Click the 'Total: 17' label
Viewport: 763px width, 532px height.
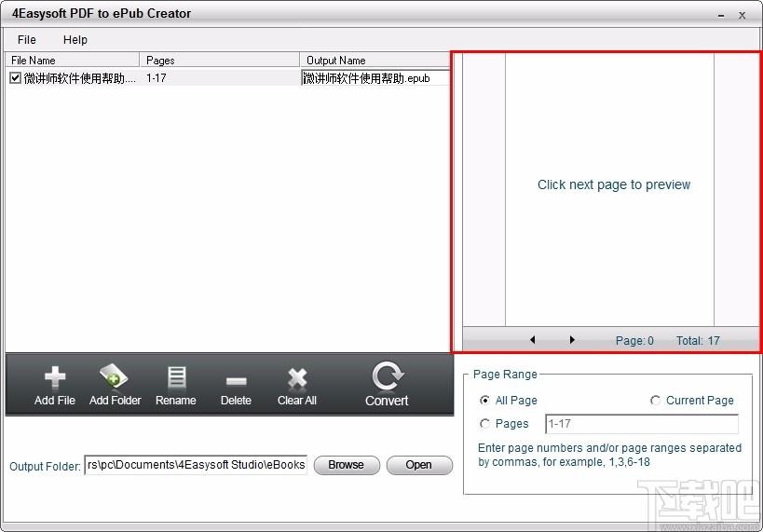[698, 340]
